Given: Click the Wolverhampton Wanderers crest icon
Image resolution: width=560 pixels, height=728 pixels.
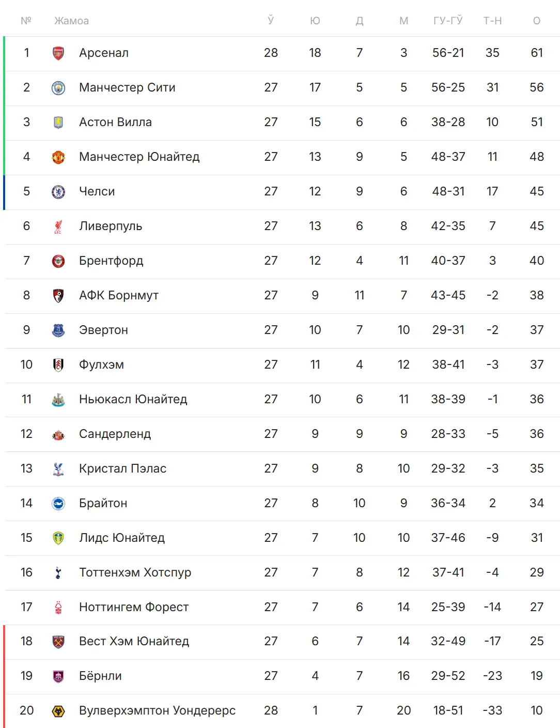Looking at the screenshot, I should click(x=58, y=711).
